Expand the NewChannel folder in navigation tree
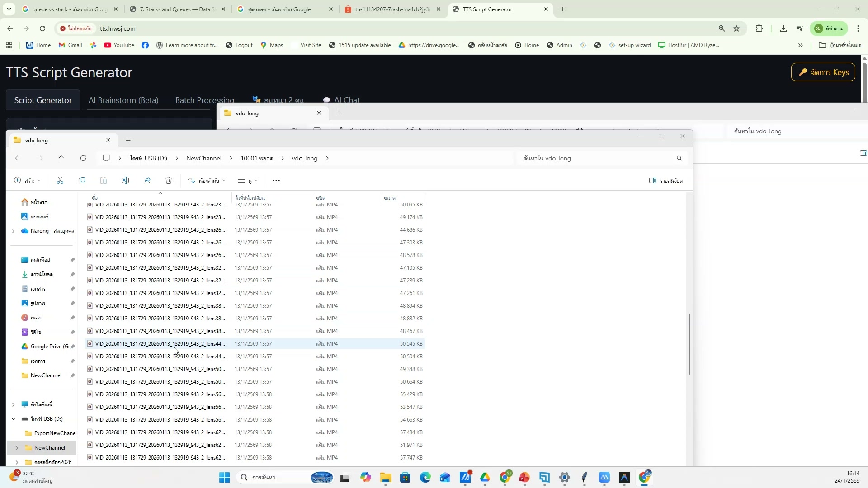 click(x=17, y=448)
